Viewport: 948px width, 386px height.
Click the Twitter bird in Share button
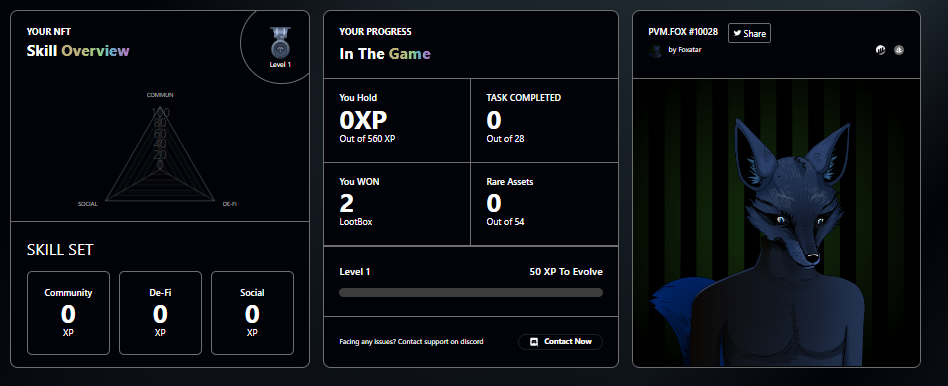[737, 34]
